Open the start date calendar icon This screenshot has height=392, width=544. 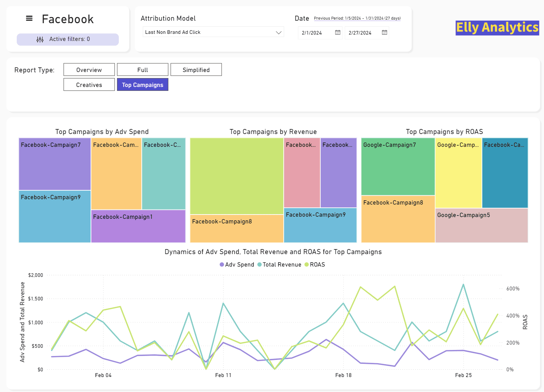pos(337,32)
